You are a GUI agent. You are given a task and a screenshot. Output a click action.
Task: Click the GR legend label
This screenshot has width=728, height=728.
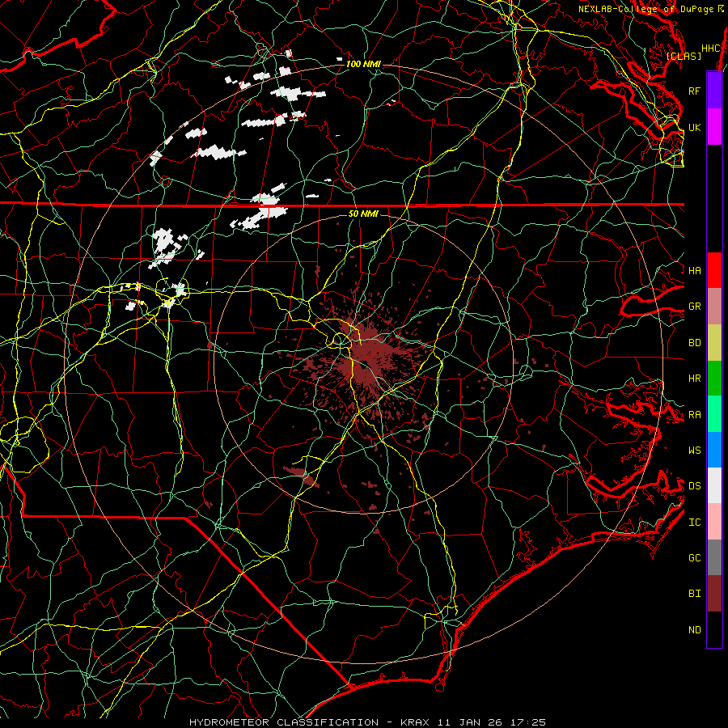point(695,307)
